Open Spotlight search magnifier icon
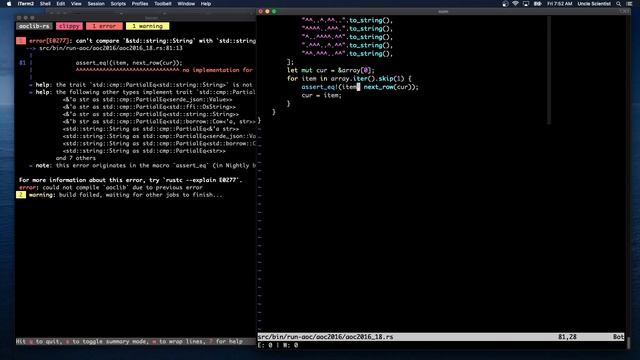This screenshot has width=640, height=360. [619, 4]
